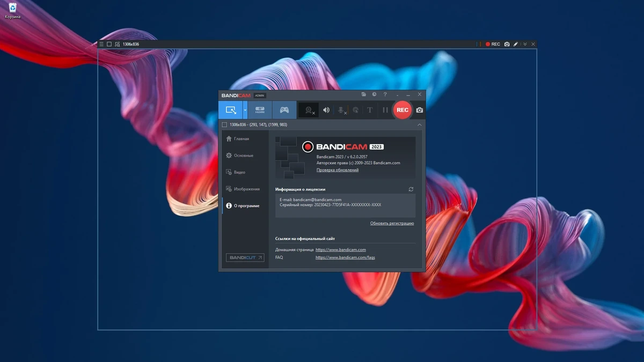Activate the pencil drawing tool on frame bar
The image size is (644, 362).
pyautogui.click(x=516, y=44)
